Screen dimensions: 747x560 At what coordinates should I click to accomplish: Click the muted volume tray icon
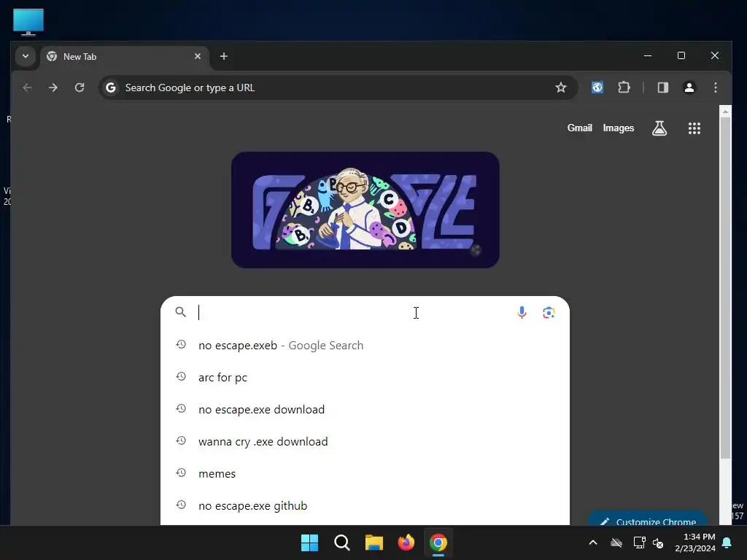tap(659, 542)
